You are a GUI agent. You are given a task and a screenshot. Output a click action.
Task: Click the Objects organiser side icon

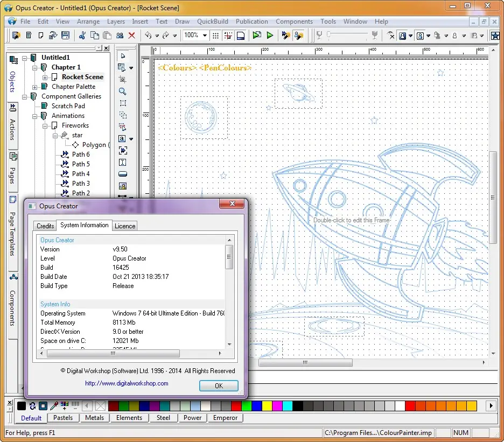[13, 60]
